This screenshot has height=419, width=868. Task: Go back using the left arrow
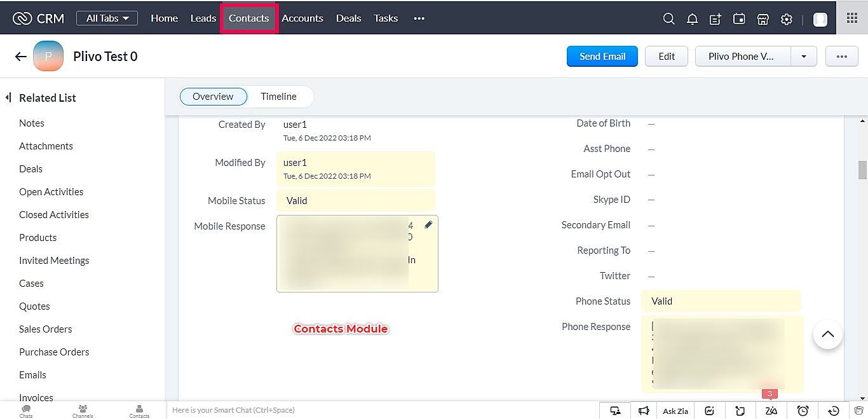coord(21,57)
